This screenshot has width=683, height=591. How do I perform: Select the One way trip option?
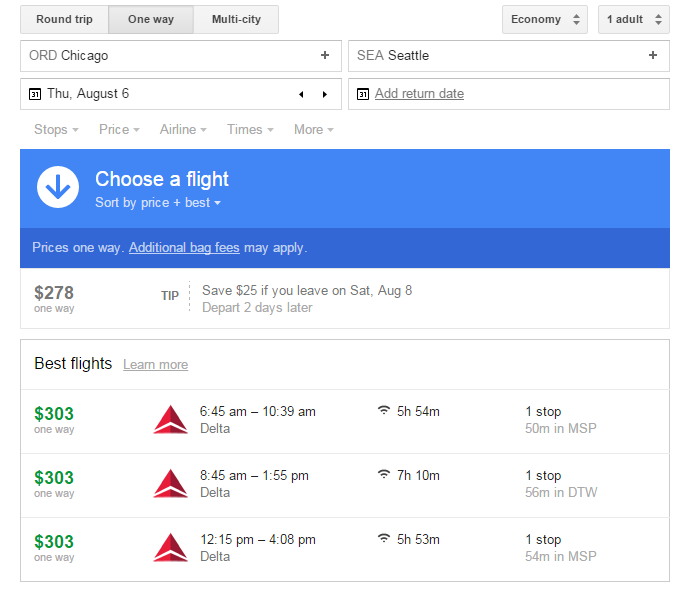[x=151, y=20]
